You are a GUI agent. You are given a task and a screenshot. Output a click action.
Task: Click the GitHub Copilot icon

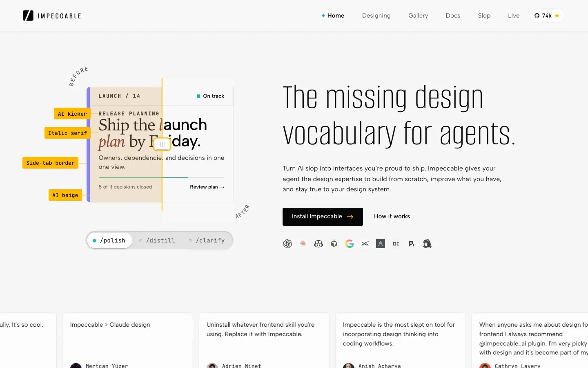click(x=318, y=244)
